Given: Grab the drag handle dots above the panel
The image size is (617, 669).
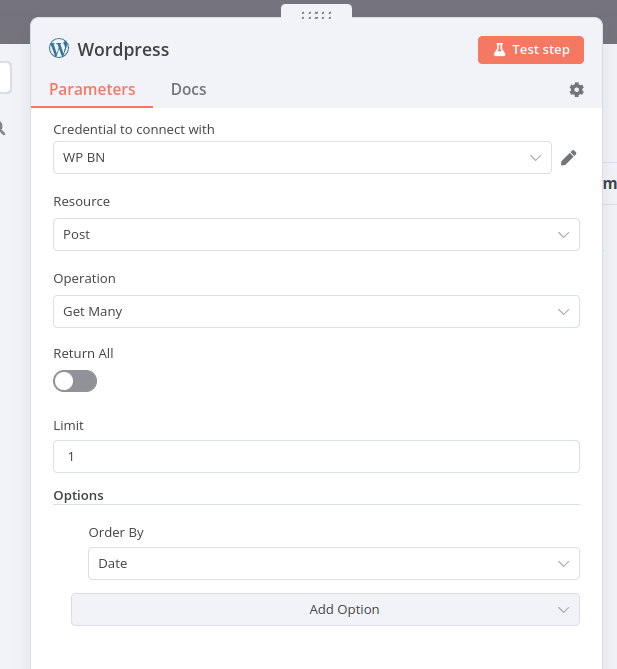Looking at the screenshot, I should point(316,16).
